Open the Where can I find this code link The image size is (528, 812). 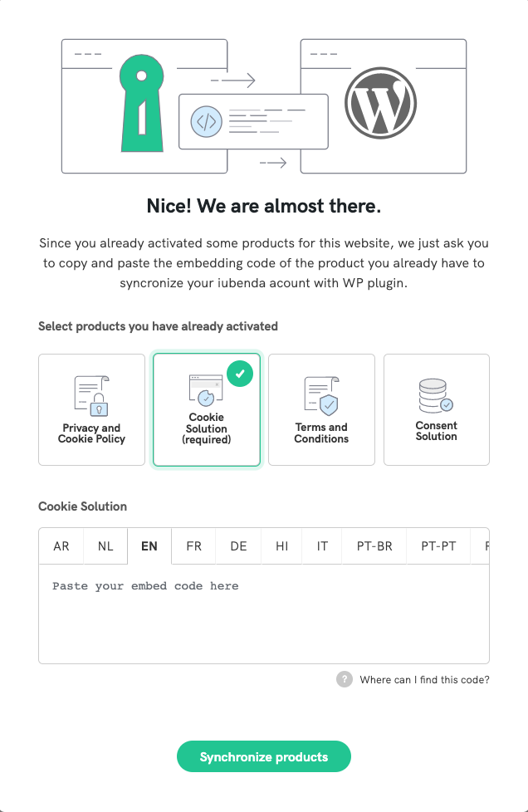coord(425,679)
